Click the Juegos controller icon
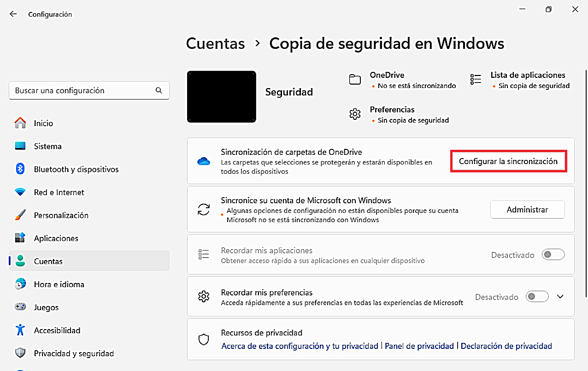 [x=20, y=307]
